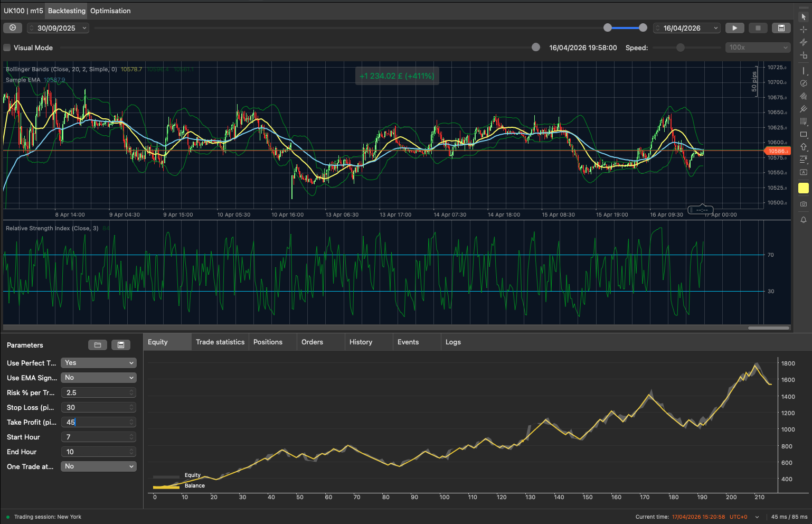The height and width of the screenshot is (524, 812).
Task: Select the risk-reward position tool
Action: point(804,160)
